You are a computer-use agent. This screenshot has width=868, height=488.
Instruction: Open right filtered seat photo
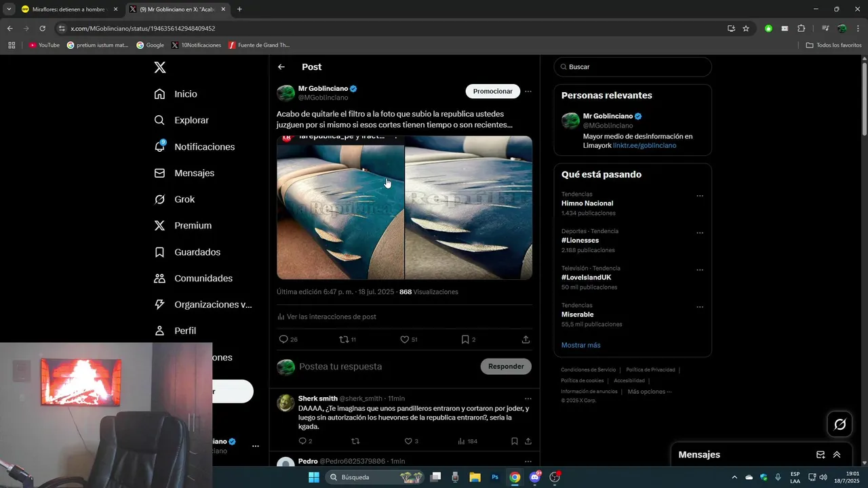click(x=469, y=207)
